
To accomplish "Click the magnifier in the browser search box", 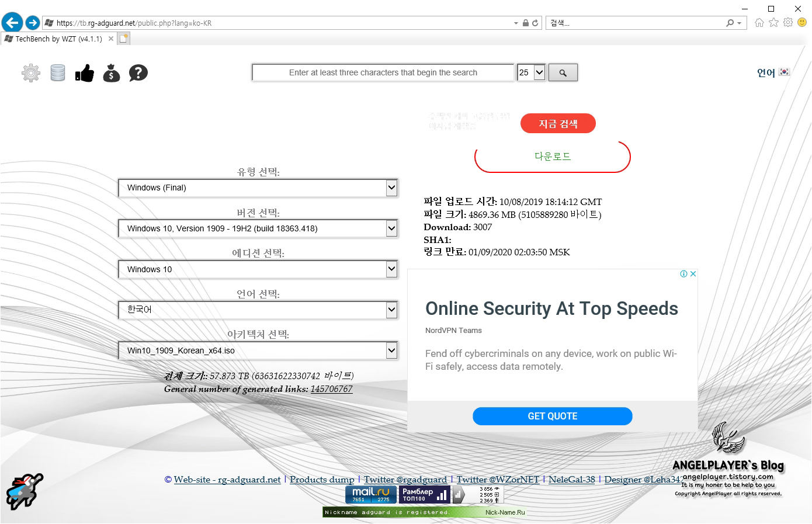I will pos(730,23).
